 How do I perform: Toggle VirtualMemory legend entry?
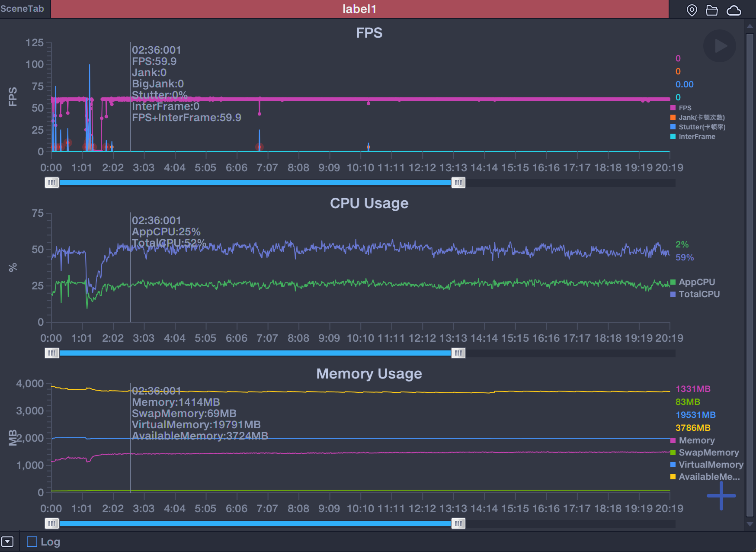tap(710, 465)
